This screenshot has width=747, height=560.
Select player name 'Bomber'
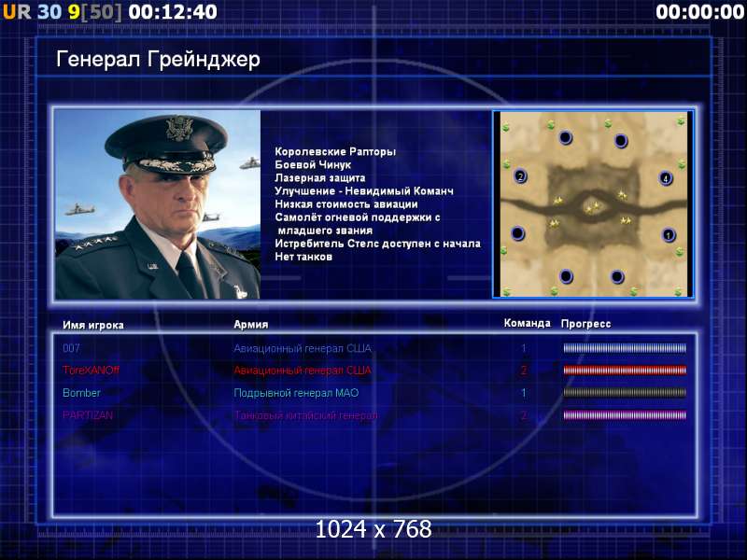point(81,393)
